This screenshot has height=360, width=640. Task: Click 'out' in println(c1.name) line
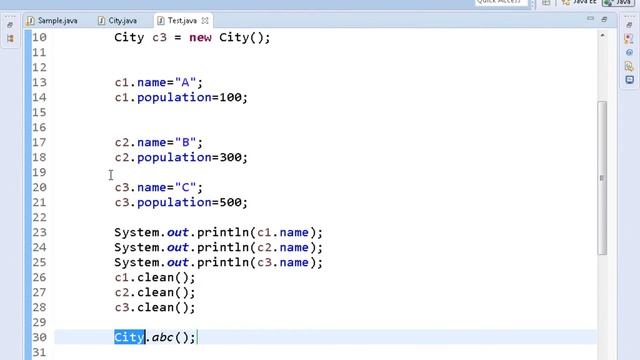point(178,232)
